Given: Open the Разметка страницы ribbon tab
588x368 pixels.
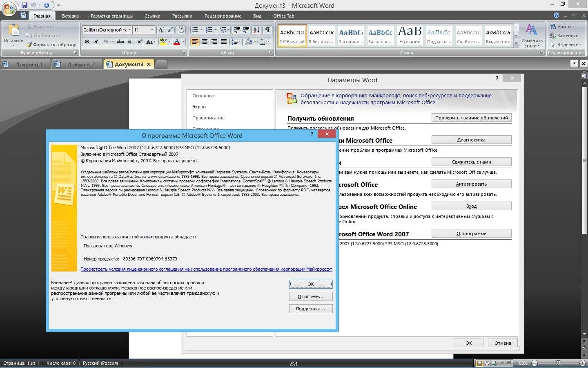Looking at the screenshot, I should [x=111, y=16].
